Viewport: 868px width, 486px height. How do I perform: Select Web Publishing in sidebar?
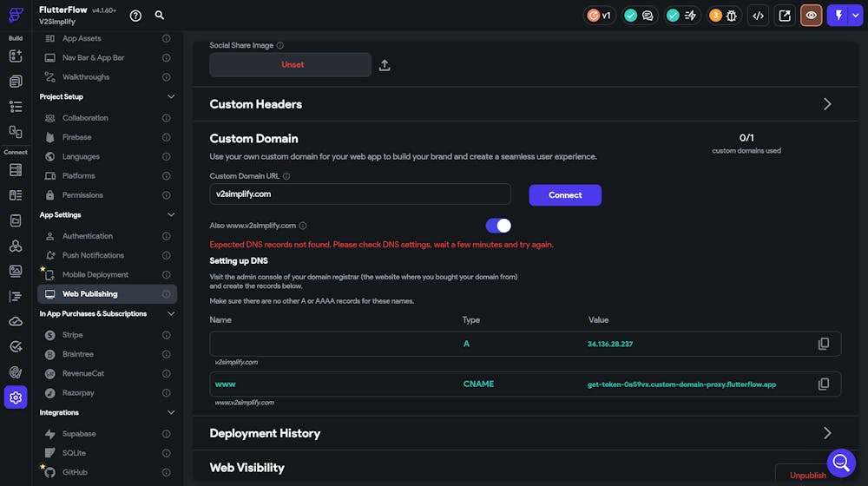point(107,294)
